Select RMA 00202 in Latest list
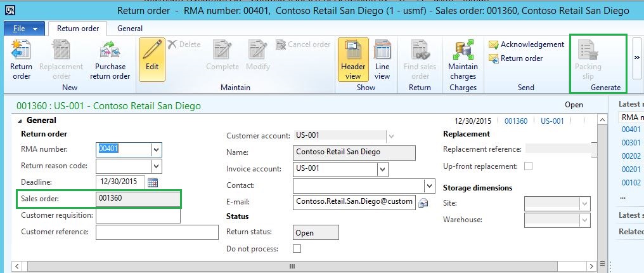 tap(631, 156)
